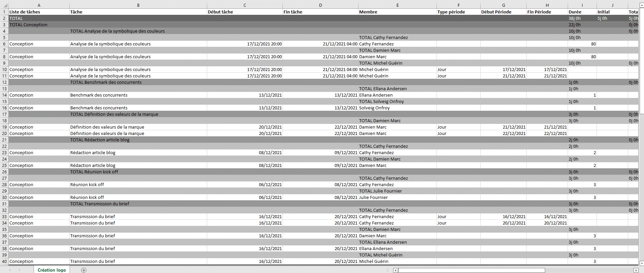Screen dimensions: 644x273
Task: Select column F header
Action: 459,5
